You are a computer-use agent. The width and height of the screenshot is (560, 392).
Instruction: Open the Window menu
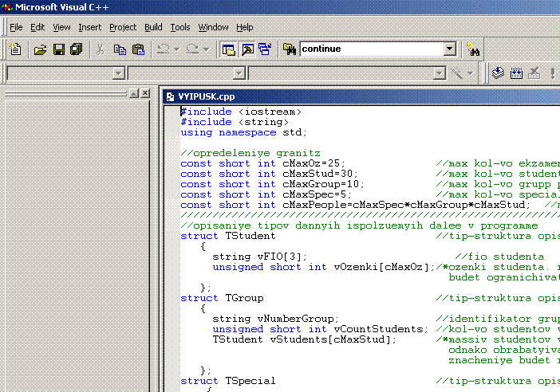click(213, 27)
